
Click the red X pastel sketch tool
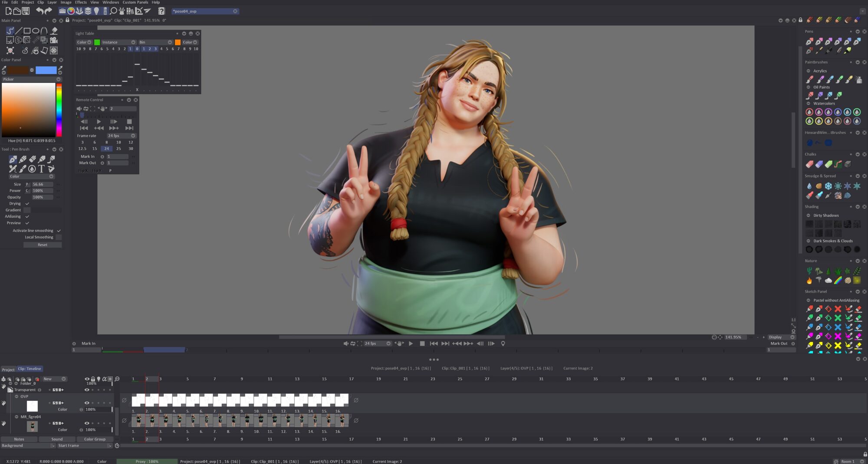(x=838, y=309)
